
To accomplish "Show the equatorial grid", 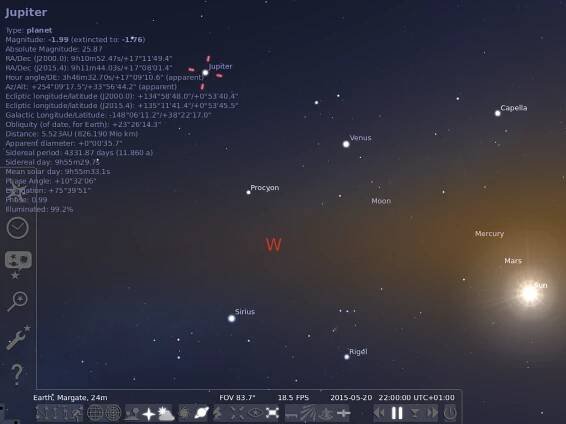I will click(x=95, y=413).
